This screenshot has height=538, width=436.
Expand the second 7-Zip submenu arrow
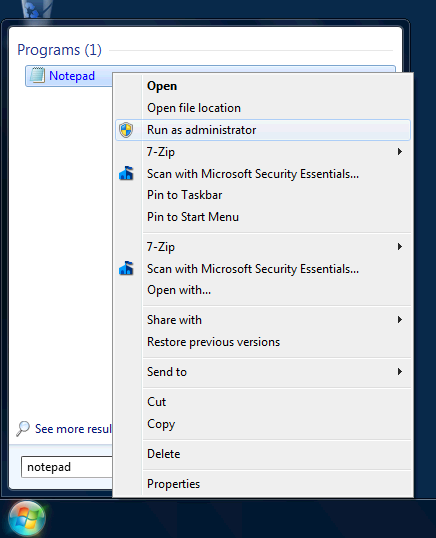pyautogui.click(x=399, y=246)
